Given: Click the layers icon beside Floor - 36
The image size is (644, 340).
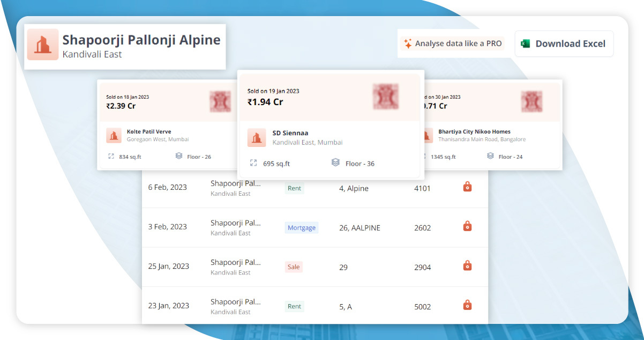Looking at the screenshot, I should 335,162.
